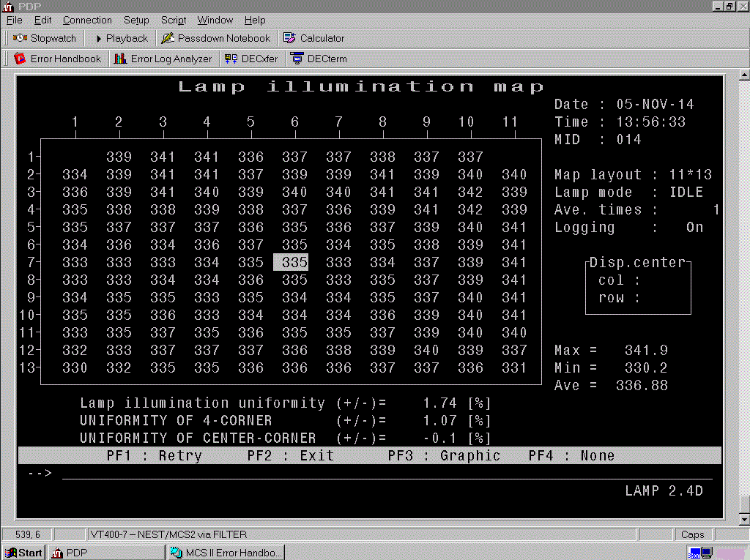Open the Error Log Analyzer label
Image resolution: width=750 pixels, height=560 pixels.
tap(171, 59)
